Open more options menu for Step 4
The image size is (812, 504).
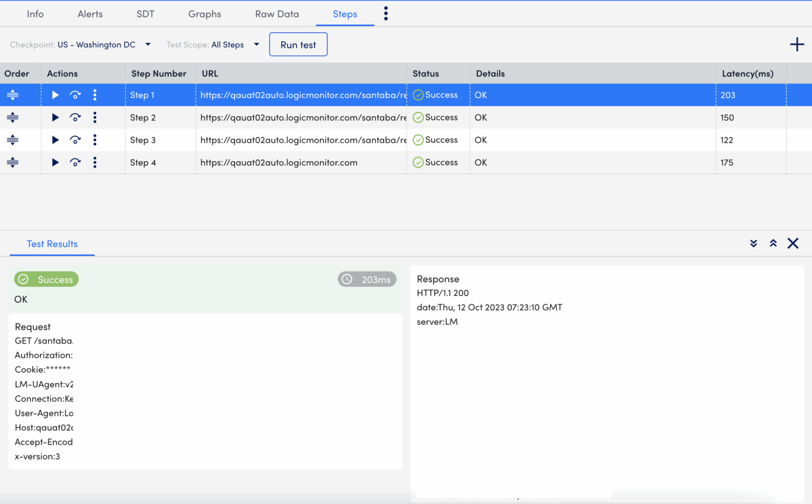coord(95,162)
